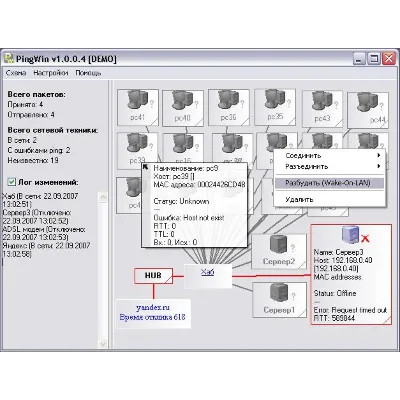400x400 pixels.
Task: Click the pc35 computer node
Action: (275, 107)
